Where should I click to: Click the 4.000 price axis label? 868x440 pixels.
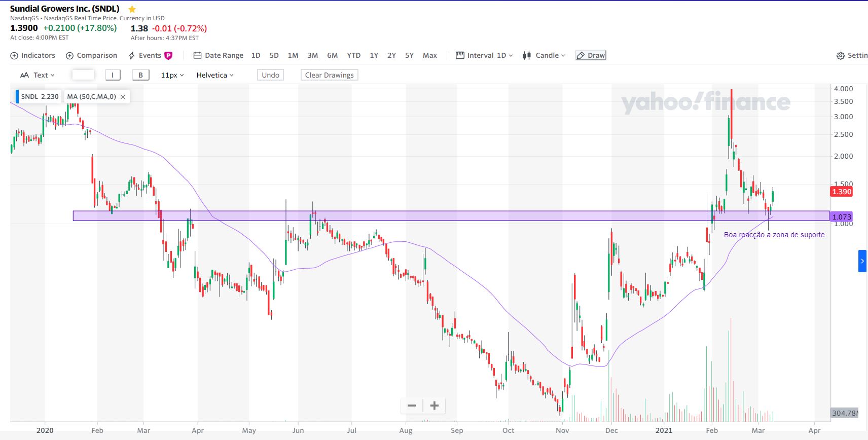coord(844,89)
